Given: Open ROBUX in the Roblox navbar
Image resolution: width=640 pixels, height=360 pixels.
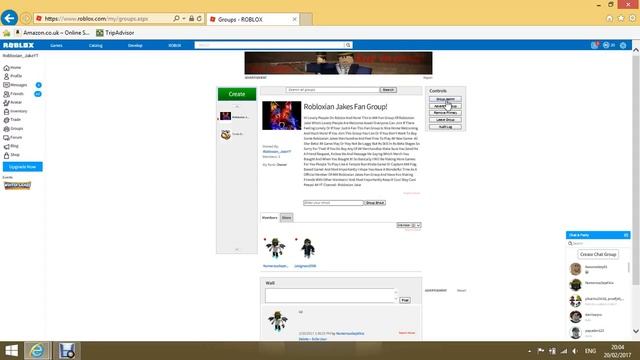Looking at the screenshot, I should (175, 45).
